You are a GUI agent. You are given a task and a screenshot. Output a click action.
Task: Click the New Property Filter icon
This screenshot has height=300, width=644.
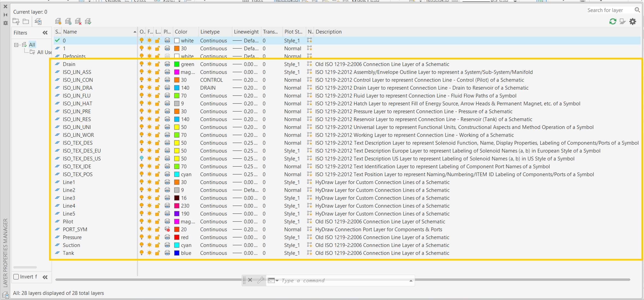pyautogui.click(x=16, y=21)
